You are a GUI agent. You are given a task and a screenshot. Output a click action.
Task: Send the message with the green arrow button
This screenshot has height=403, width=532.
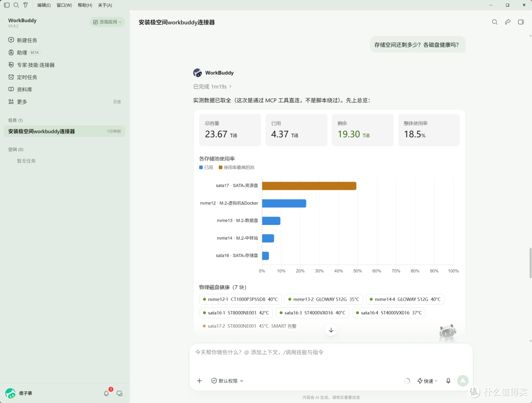pyautogui.click(x=463, y=381)
